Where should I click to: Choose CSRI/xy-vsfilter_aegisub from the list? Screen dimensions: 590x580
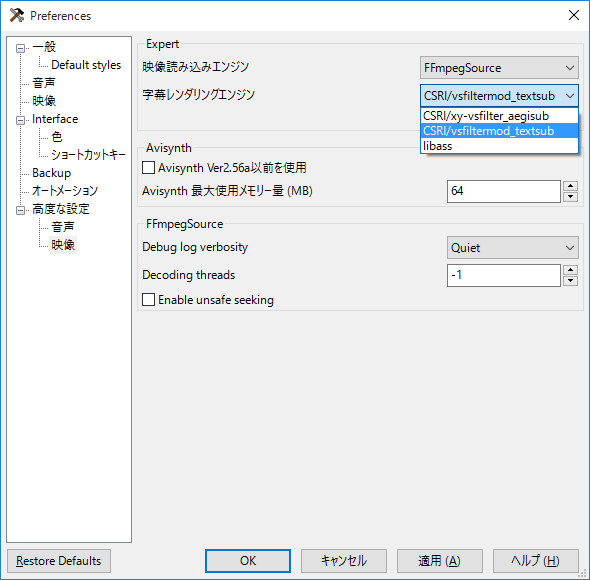pyautogui.click(x=499, y=116)
